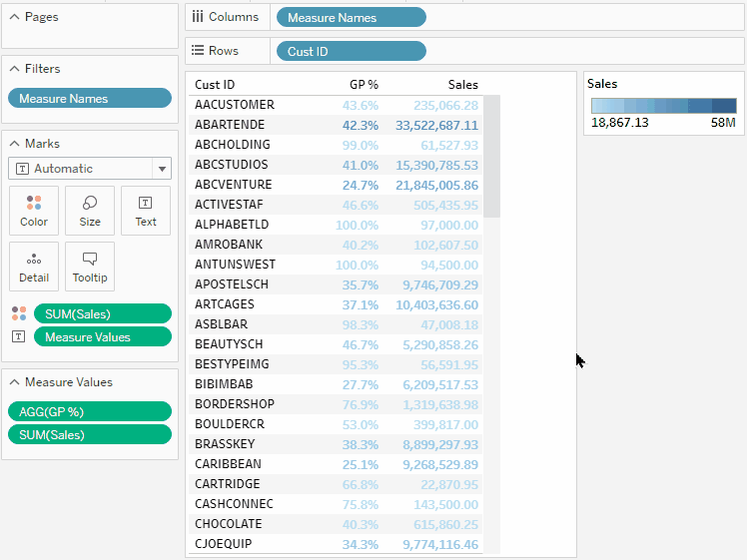
Task: Click the Color marks card button
Action: click(x=34, y=211)
